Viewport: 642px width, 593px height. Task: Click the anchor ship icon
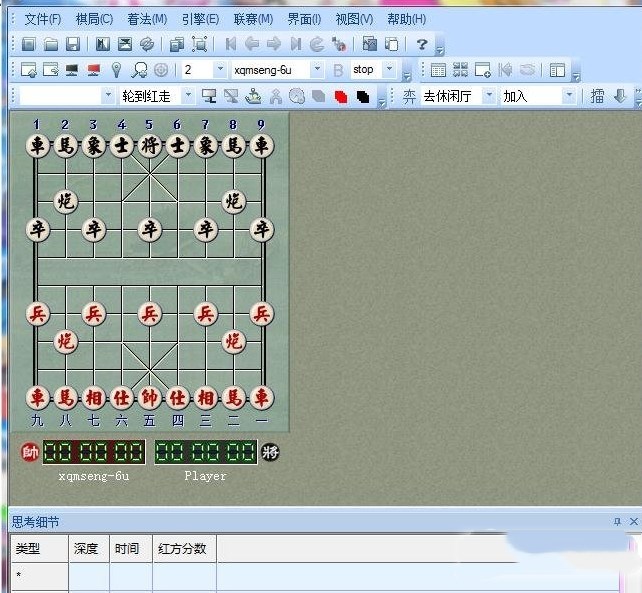point(253,96)
